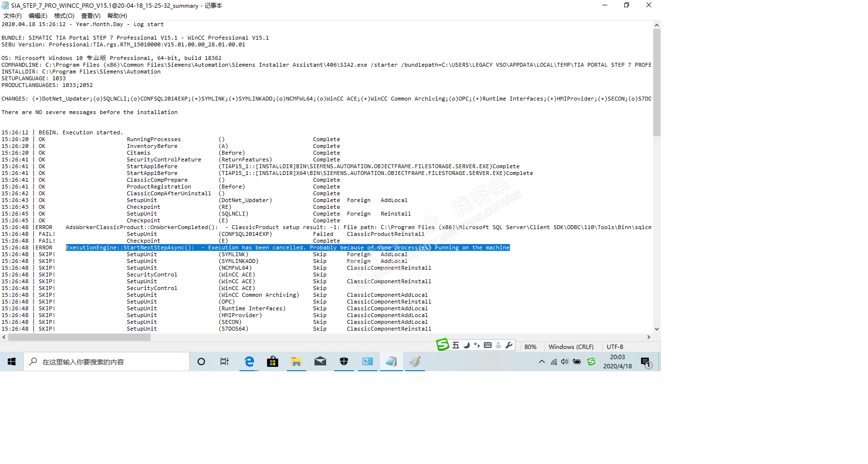Click the '(SQLNCLI)' setup unit text

pos(234,214)
